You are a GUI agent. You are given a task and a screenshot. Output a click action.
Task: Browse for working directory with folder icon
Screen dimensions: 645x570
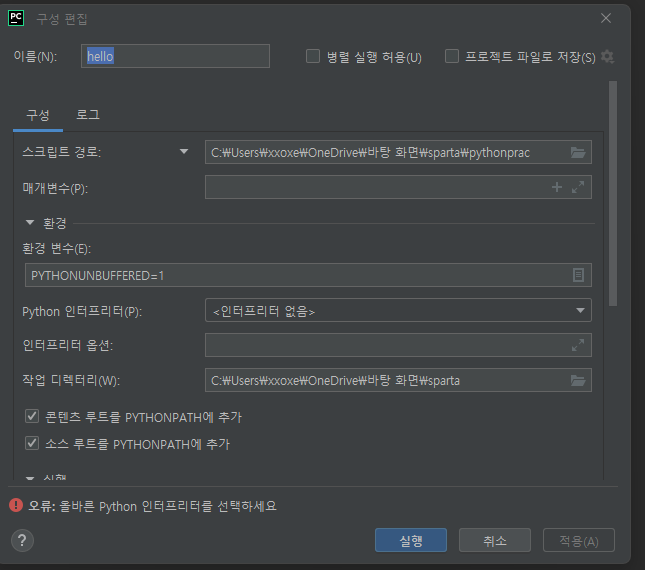point(578,380)
